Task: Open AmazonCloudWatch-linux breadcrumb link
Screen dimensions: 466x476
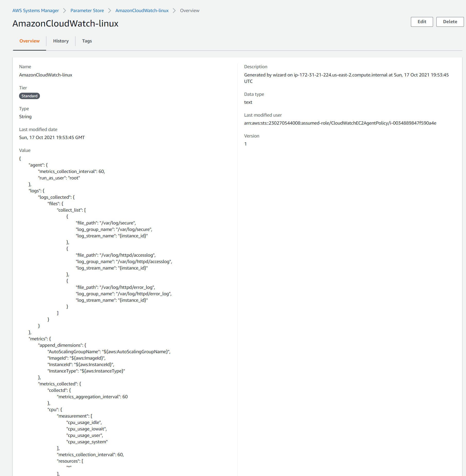Action: 142,11
